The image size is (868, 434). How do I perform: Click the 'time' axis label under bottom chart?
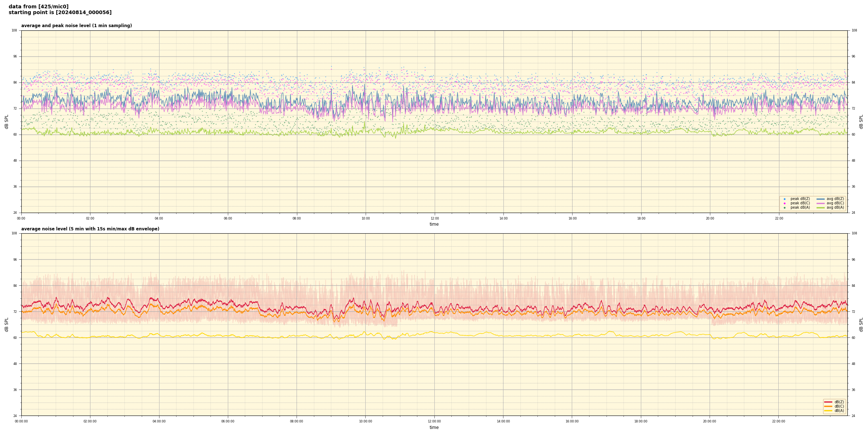click(434, 427)
